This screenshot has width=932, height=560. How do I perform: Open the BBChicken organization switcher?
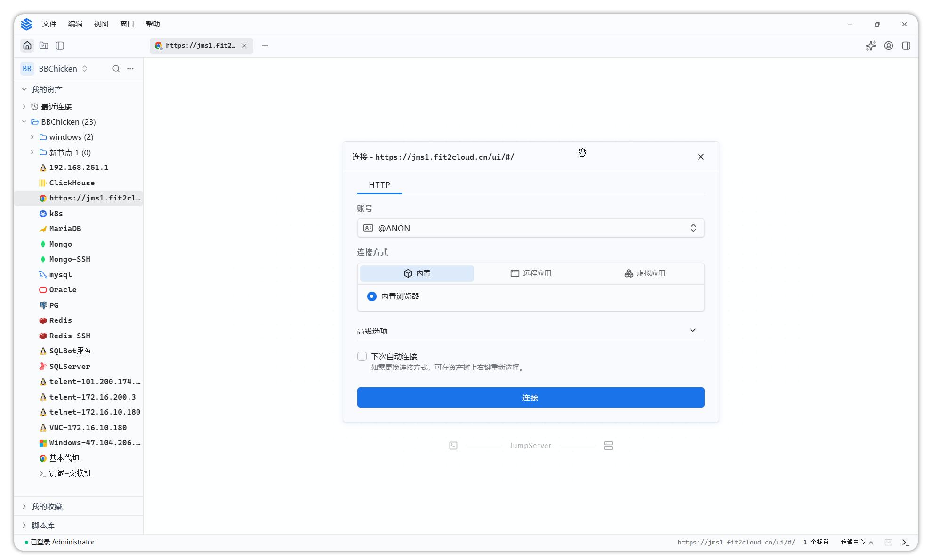(x=55, y=69)
